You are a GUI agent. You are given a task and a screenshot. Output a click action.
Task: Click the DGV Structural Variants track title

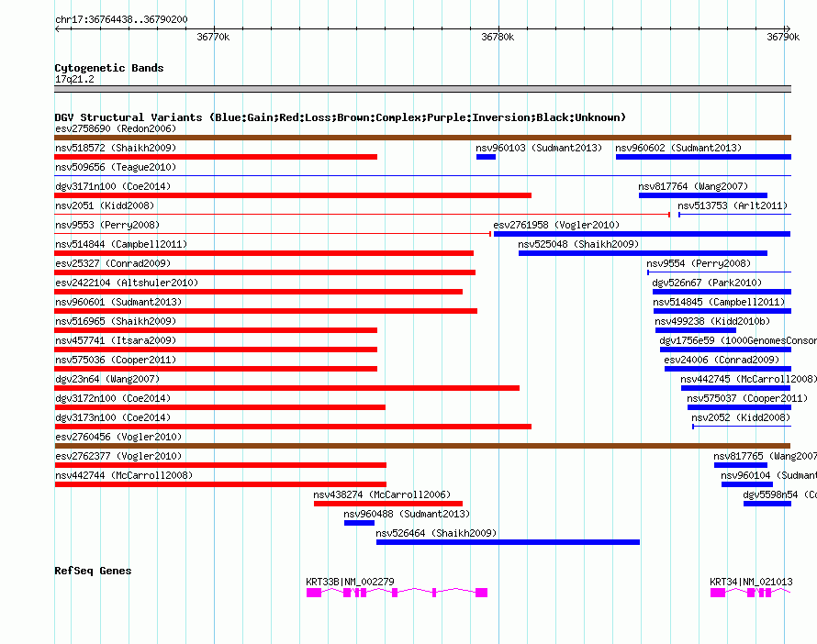click(x=341, y=117)
